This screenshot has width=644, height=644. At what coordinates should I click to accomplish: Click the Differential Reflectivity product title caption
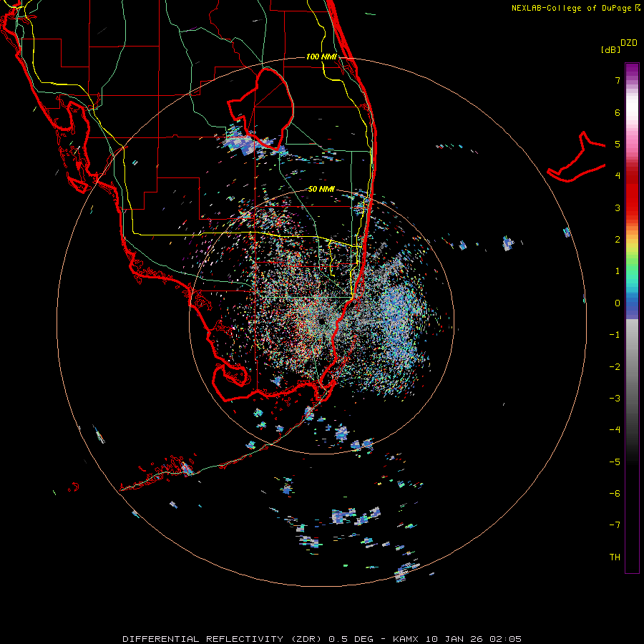[322, 639]
